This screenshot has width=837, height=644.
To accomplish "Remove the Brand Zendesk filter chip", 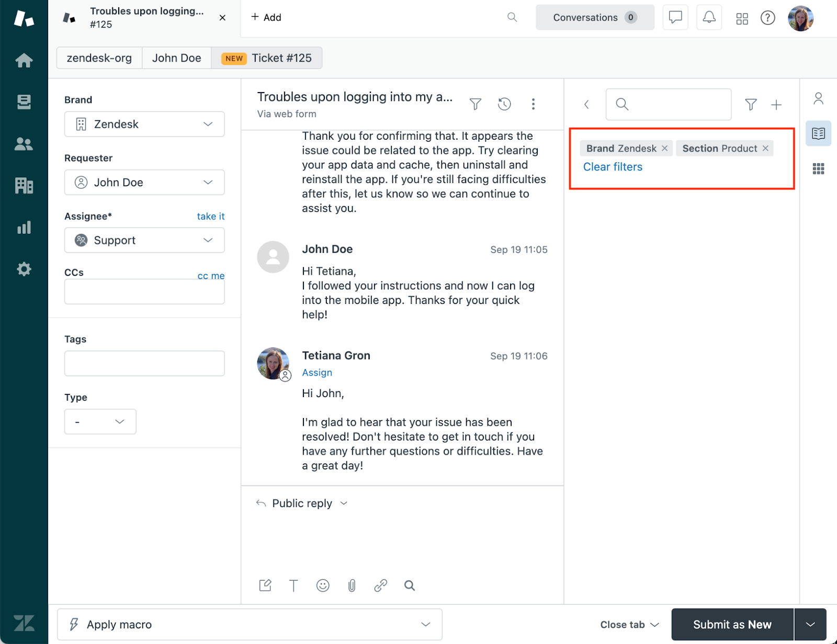I will pyautogui.click(x=664, y=149).
